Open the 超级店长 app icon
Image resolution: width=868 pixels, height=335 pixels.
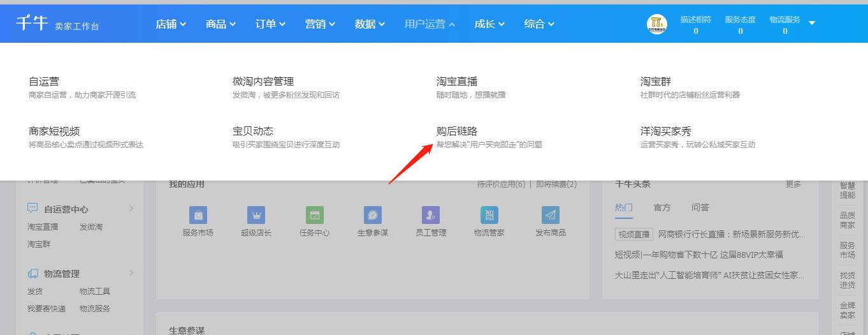click(256, 215)
